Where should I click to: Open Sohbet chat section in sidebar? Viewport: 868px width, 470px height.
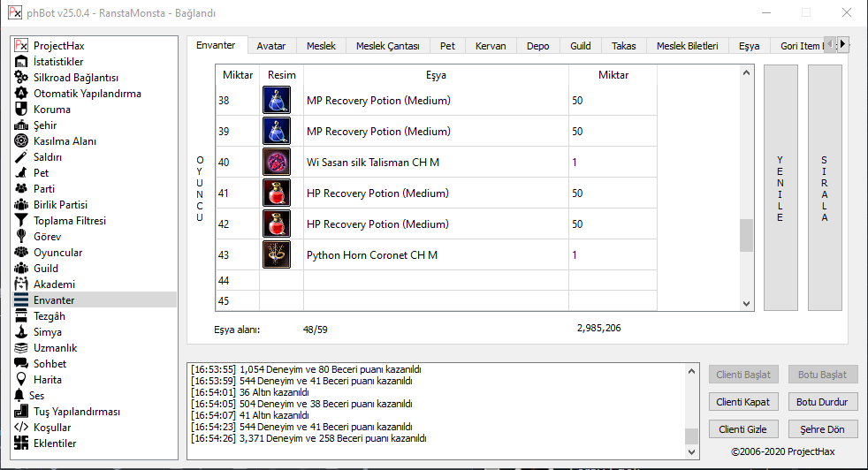[x=49, y=364]
